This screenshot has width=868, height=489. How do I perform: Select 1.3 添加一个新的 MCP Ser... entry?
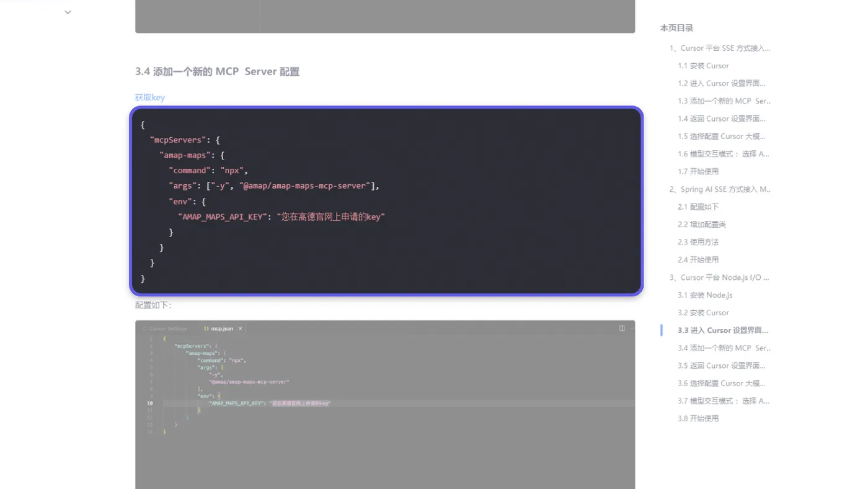tap(724, 101)
